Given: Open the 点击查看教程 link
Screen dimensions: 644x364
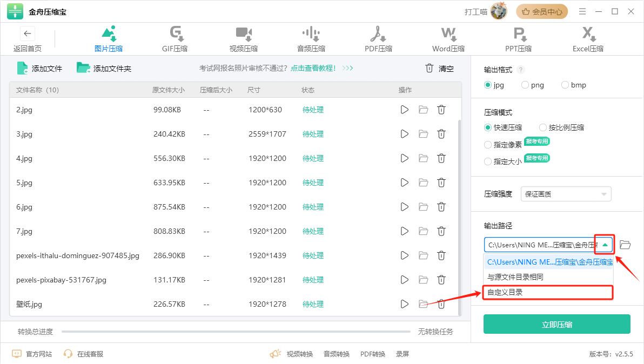Looking at the screenshot, I should pos(313,68).
